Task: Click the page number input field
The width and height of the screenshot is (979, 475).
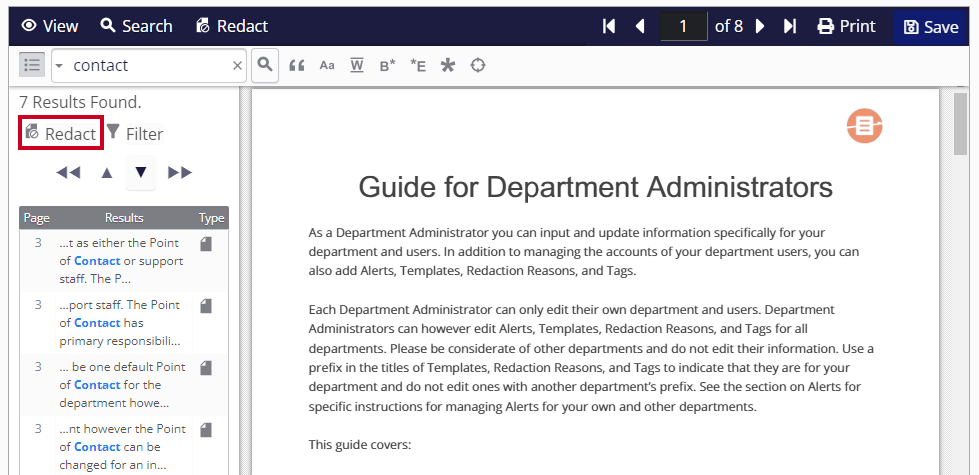Action: 684,27
